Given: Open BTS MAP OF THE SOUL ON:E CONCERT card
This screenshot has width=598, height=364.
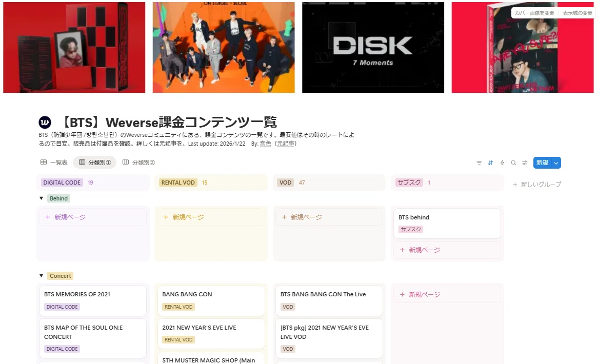Looking at the screenshot, I should tap(93, 338).
